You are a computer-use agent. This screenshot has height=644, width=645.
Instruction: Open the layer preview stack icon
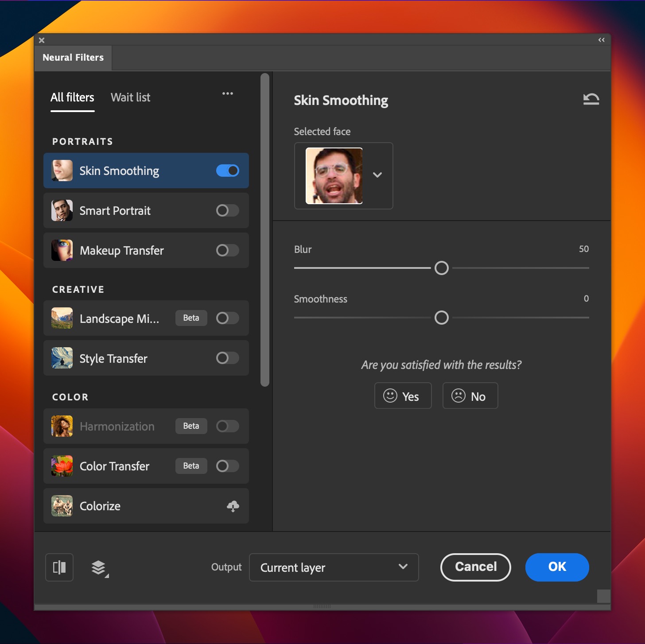[100, 568]
